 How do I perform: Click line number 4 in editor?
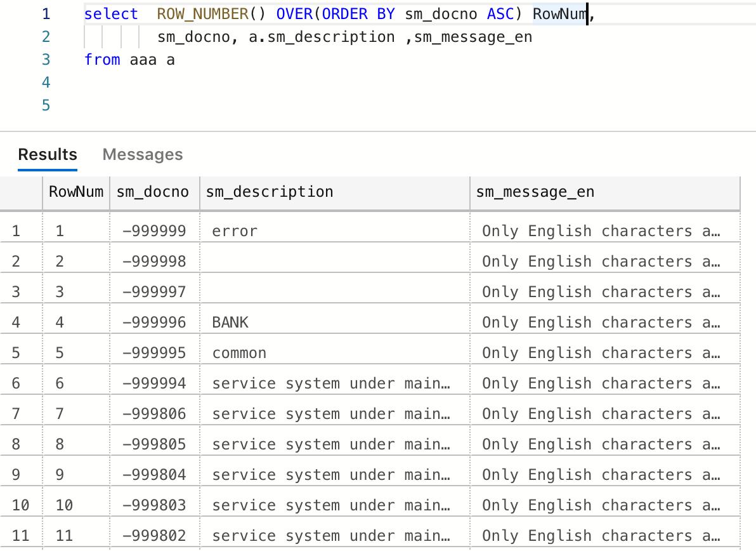[46, 83]
